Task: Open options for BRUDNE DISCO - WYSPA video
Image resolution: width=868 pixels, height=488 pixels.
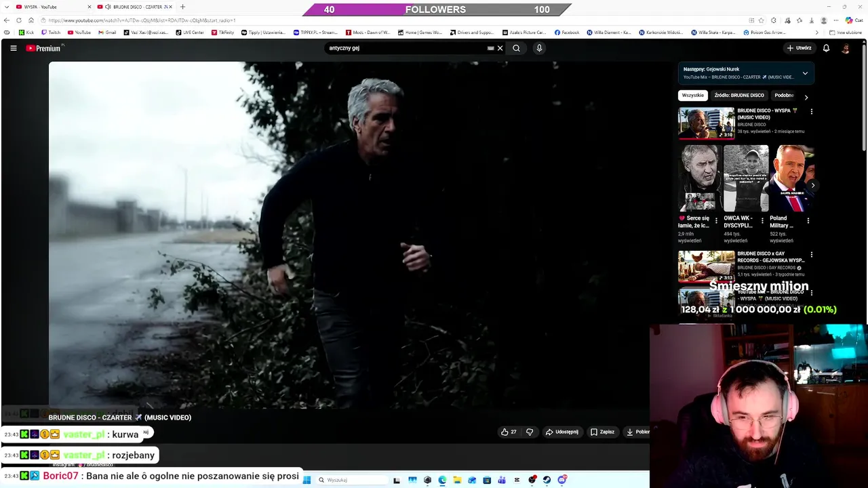Action: coord(812,112)
